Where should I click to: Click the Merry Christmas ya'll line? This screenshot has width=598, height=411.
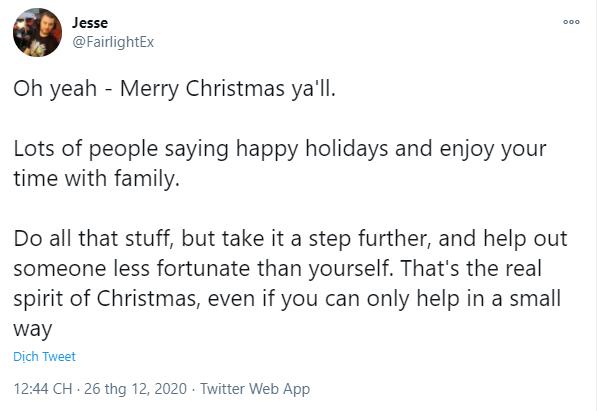pyautogui.click(x=174, y=89)
